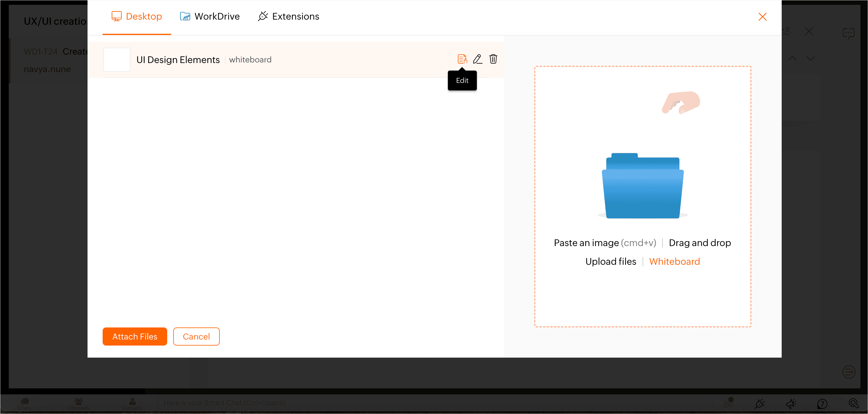Screen dimensions: 868x414
Task: Click the Edit whiteboard icon
Action: click(462, 59)
